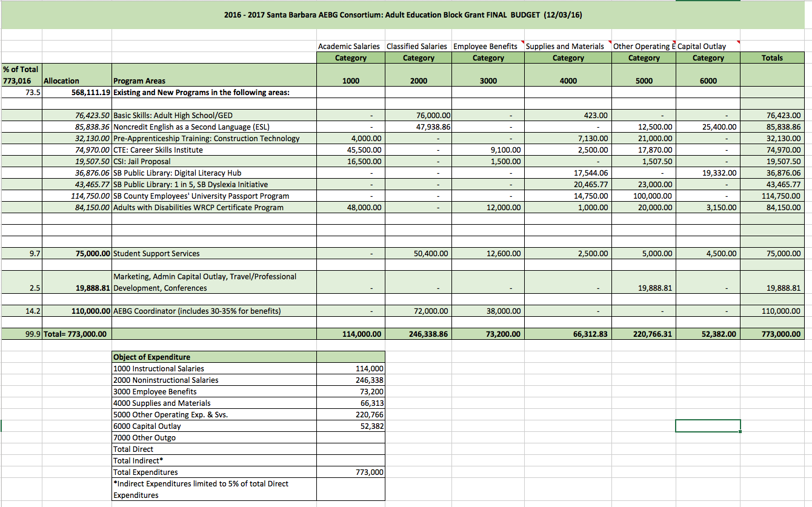Select the Employee Benefits header cell
This screenshot has height=507, width=812.
tap(485, 46)
